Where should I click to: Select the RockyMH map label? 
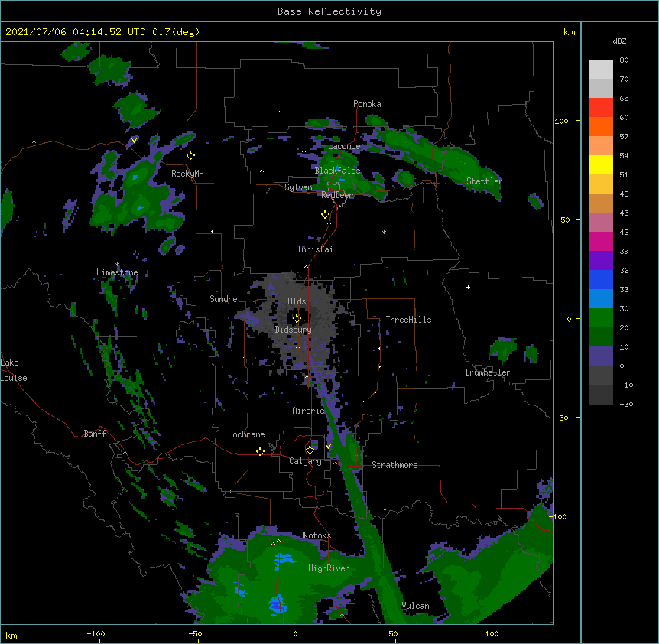tap(187, 174)
